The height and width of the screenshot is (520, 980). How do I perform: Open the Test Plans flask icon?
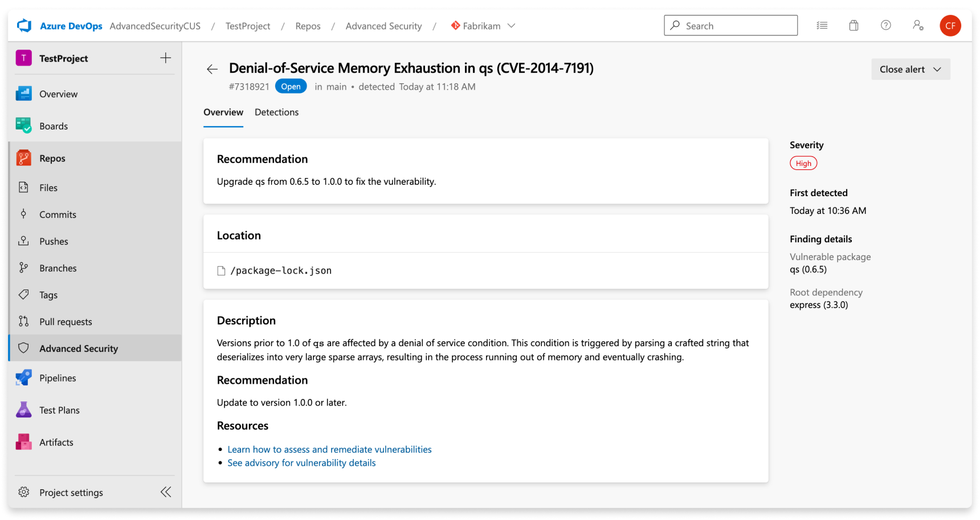23,409
